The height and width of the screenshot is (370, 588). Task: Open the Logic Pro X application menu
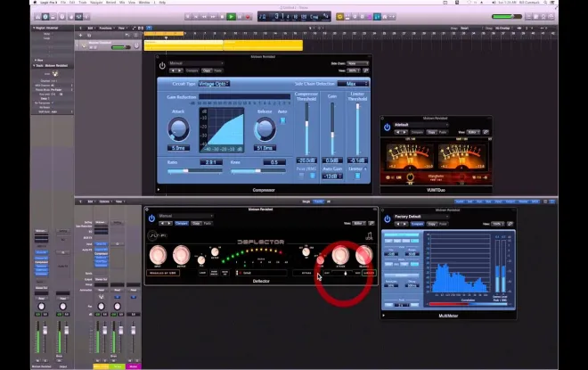(48, 3)
